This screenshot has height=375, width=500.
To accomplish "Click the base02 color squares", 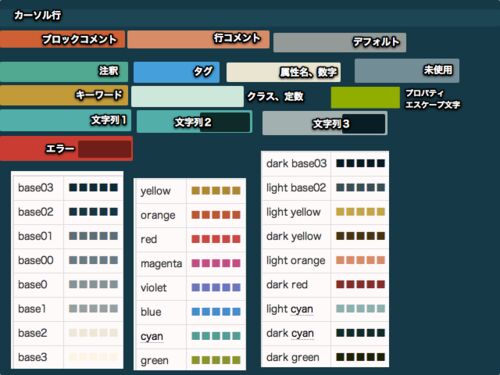I will pyautogui.click(x=93, y=212).
